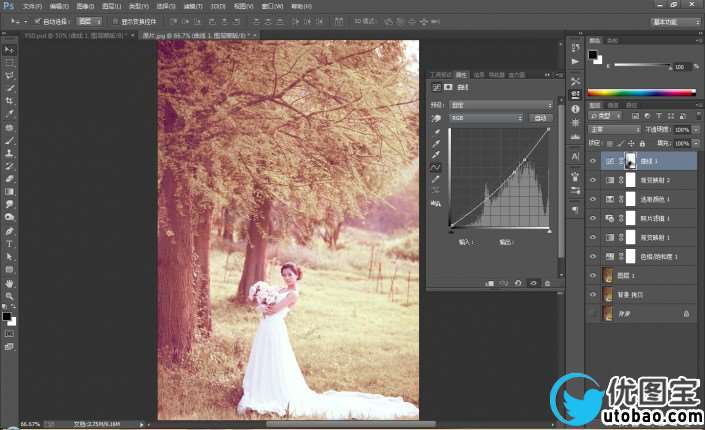Click the 自动 auto button in Curves
The image size is (705, 430).
point(540,118)
